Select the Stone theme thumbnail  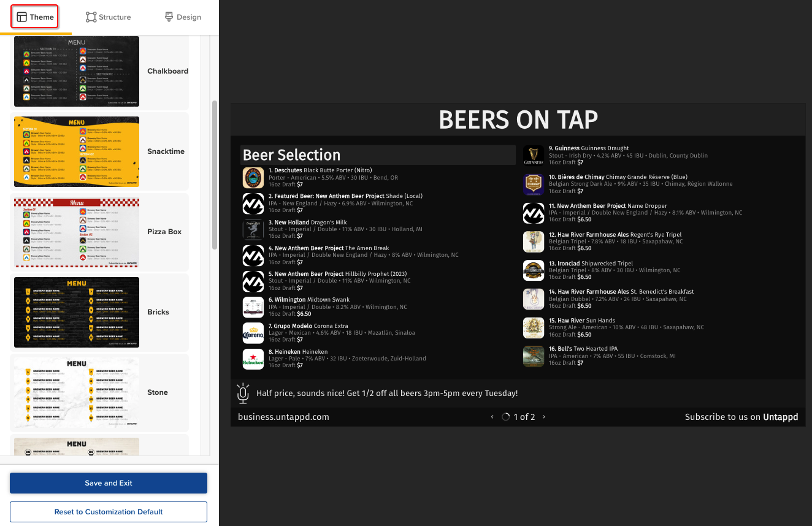[77, 392]
